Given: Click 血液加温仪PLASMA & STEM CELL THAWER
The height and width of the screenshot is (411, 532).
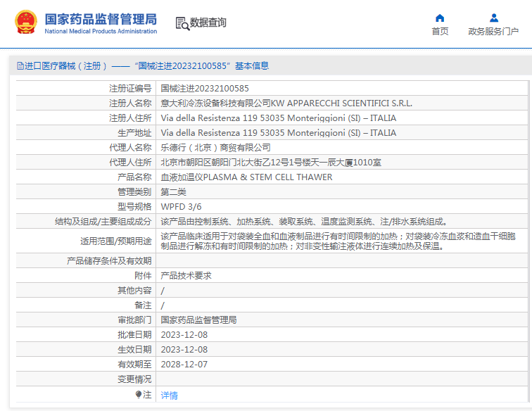Looking at the screenshot, I should click(246, 177).
